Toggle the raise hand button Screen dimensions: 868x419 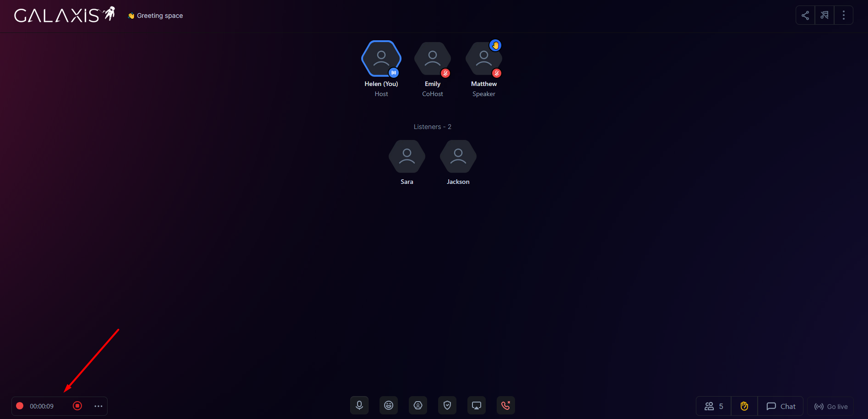coord(744,406)
